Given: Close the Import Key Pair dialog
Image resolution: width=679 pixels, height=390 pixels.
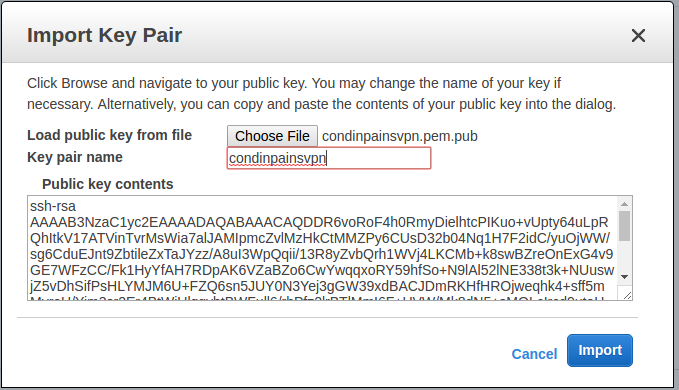Looking at the screenshot, I should [x=638, y=35].
